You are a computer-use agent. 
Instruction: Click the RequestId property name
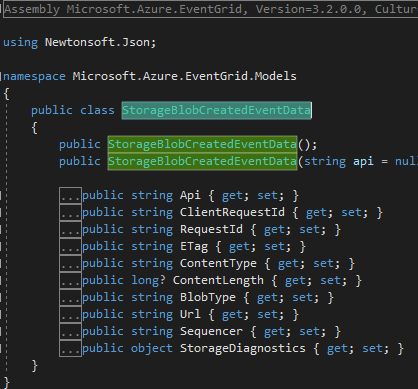[211, 230]
